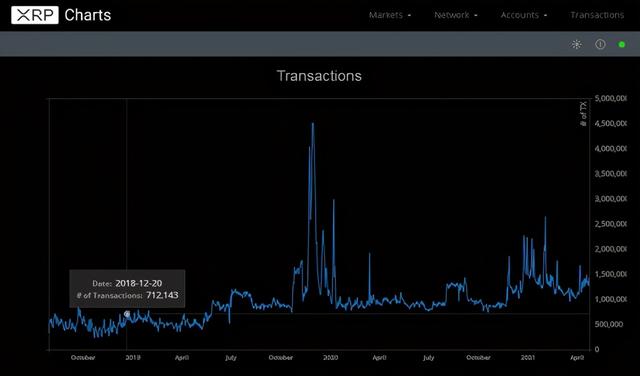Click the 2,500,000 y-axis label
The height and width of the screenshot is (376, 640).
[x=611, y=224]
